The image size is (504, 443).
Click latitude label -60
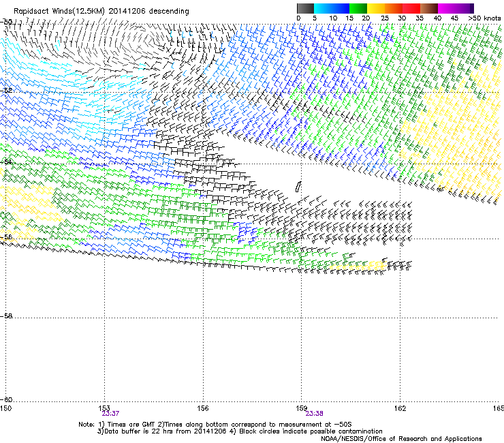tap(6, 399)
